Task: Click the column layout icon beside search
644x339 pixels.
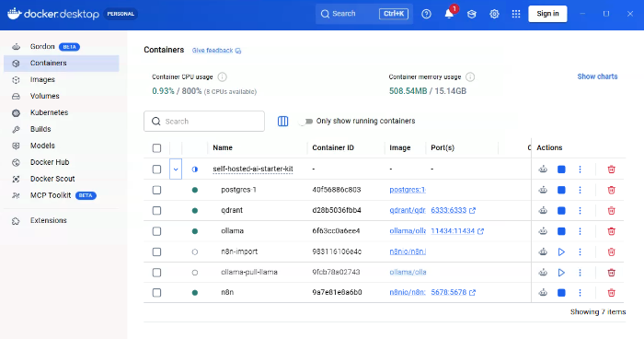Action: pos(283,121)
